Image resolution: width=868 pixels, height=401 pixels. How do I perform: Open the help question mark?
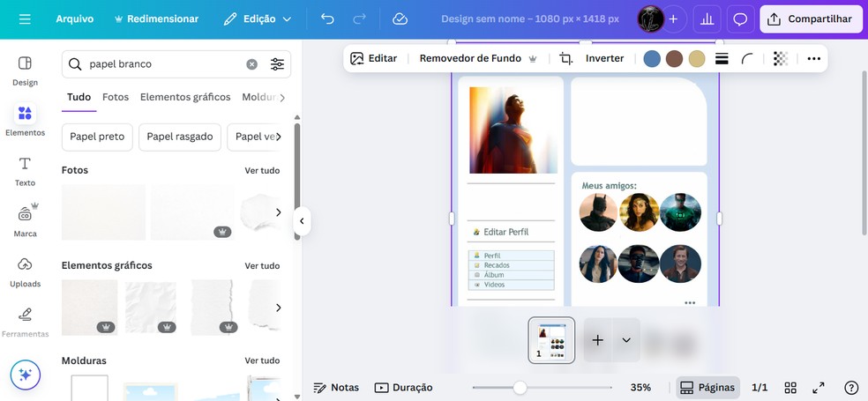[851, 388]
